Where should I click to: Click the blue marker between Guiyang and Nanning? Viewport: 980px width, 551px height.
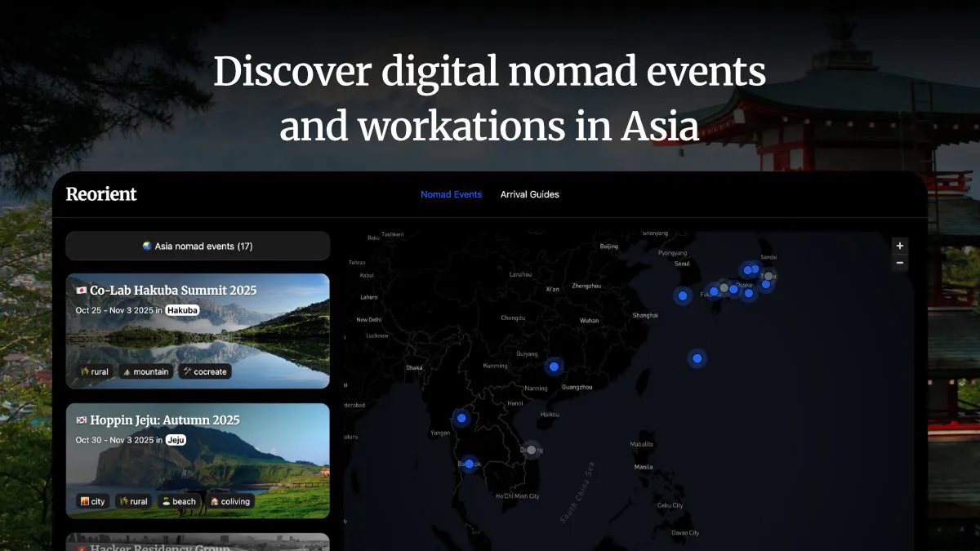(x=554, y=367)
